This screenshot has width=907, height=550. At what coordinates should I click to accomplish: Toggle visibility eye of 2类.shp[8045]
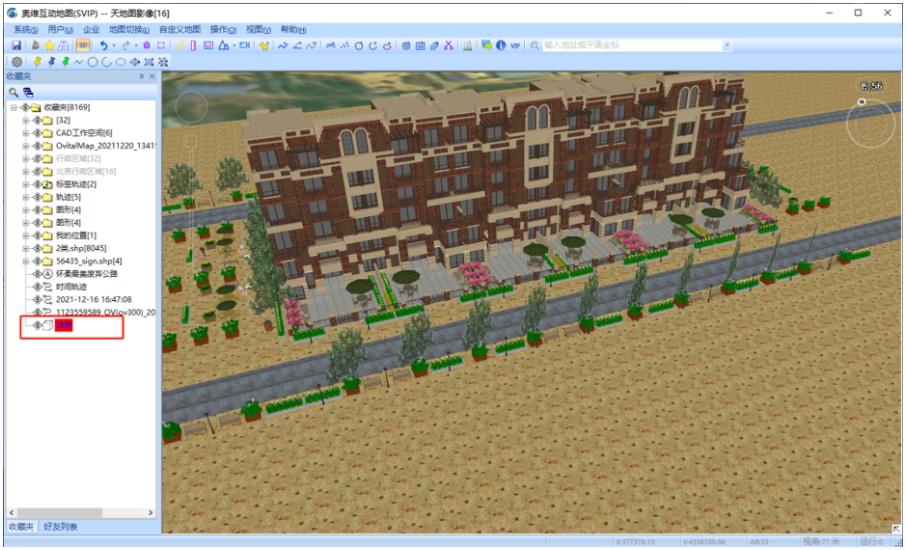(36, 248)
